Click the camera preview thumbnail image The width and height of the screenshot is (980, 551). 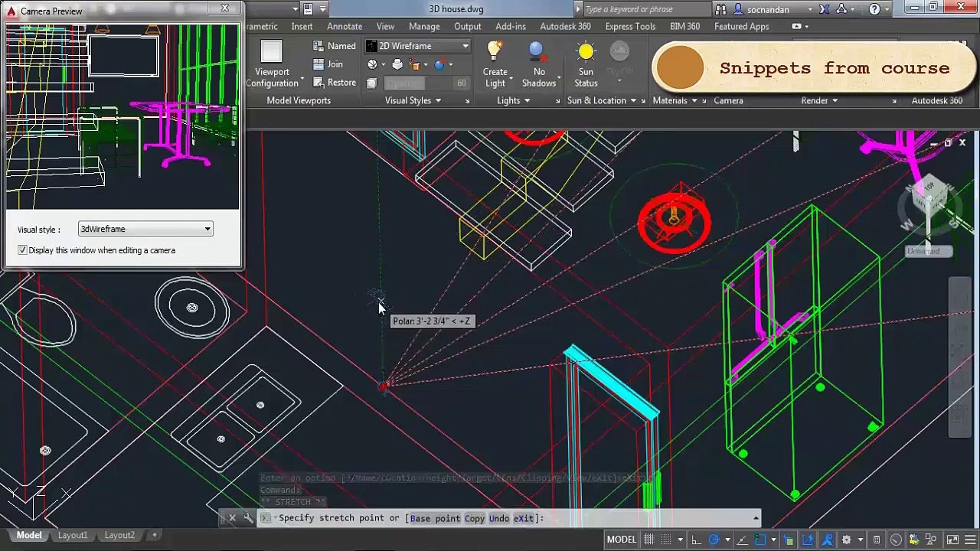pos(122,116)
